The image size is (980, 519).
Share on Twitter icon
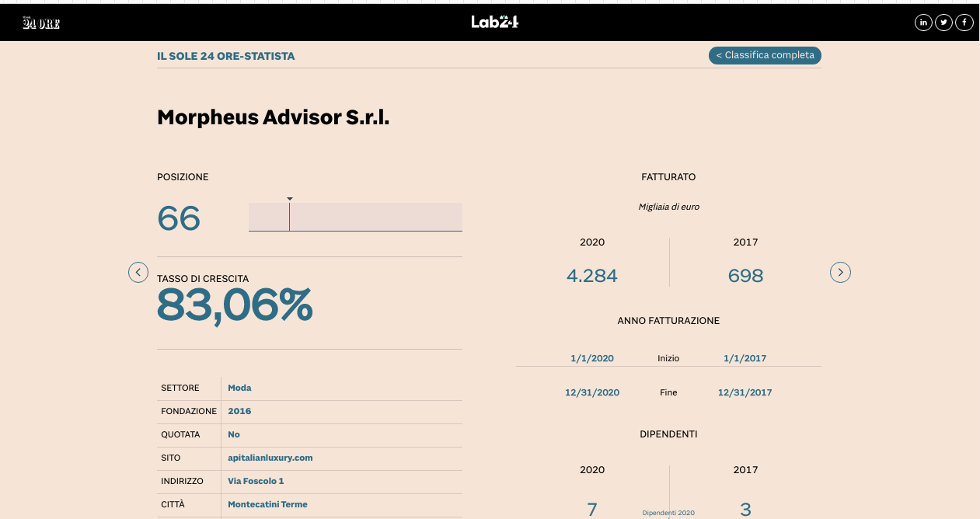[943, 23]
